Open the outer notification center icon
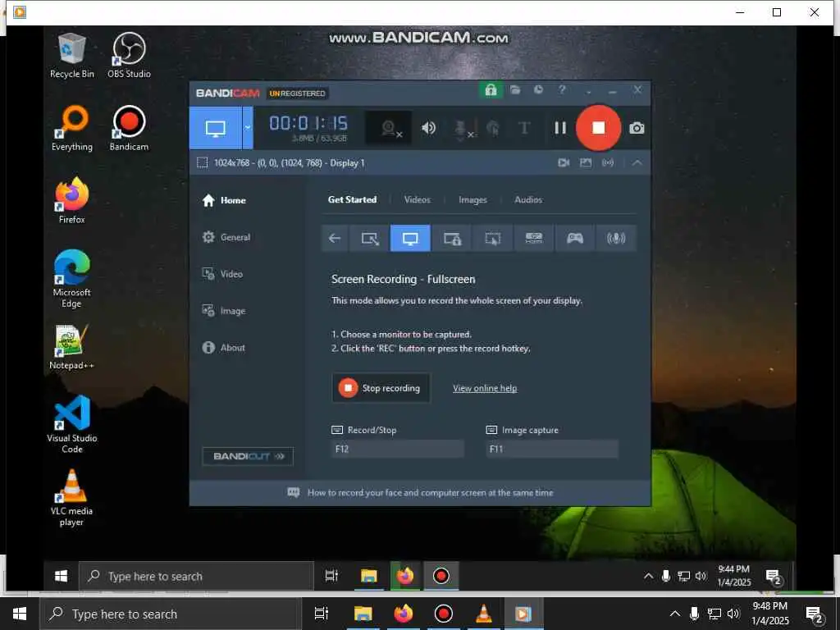Image resolution: width=840 pixels, height=630 pixels. click(x=815, y=614)
